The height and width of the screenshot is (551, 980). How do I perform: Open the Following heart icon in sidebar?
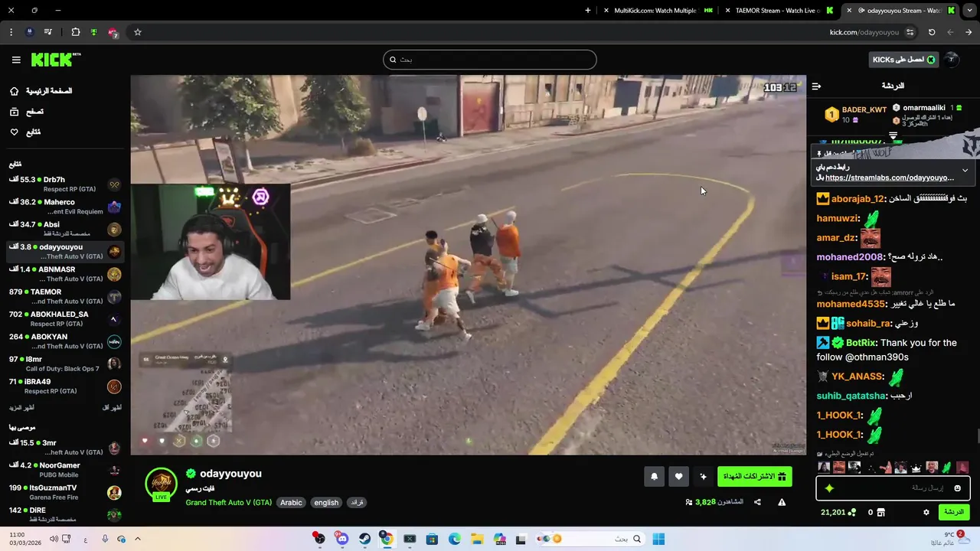click(x=14, y=132)
